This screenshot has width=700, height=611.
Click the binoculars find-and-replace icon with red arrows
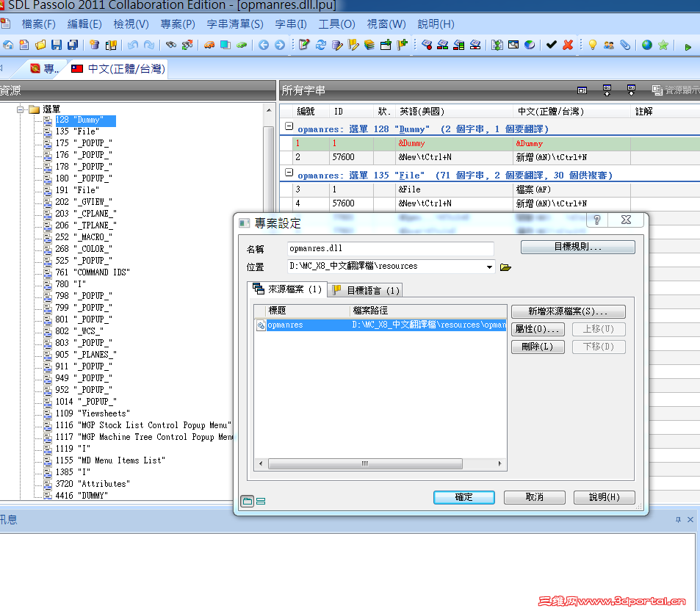coord(187,45)
